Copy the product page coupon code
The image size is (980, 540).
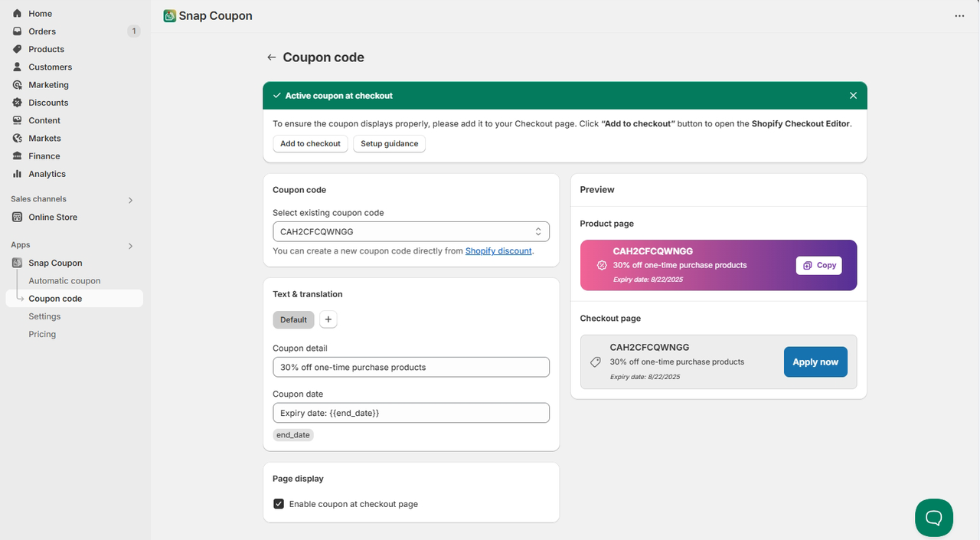(819, 265)
